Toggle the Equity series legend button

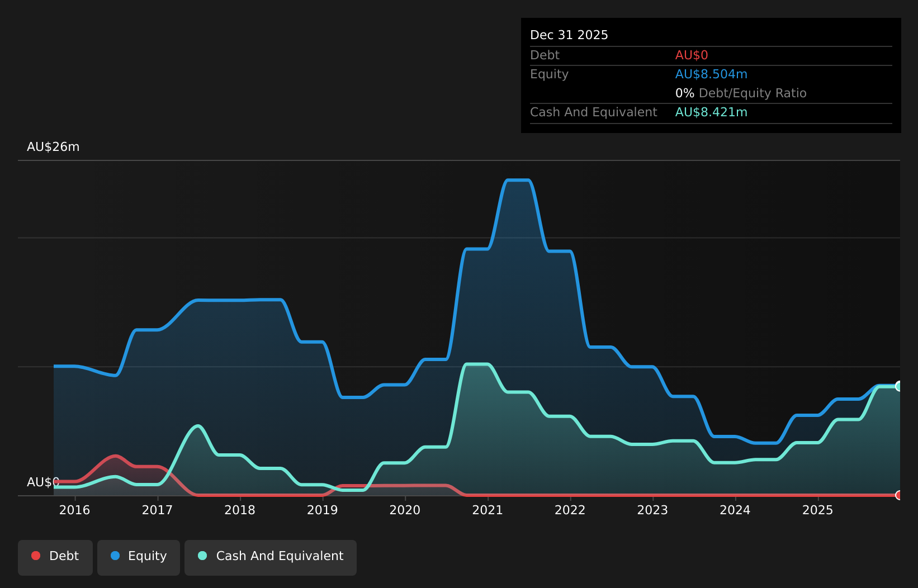pyautogui.click(x=139, y=557)
